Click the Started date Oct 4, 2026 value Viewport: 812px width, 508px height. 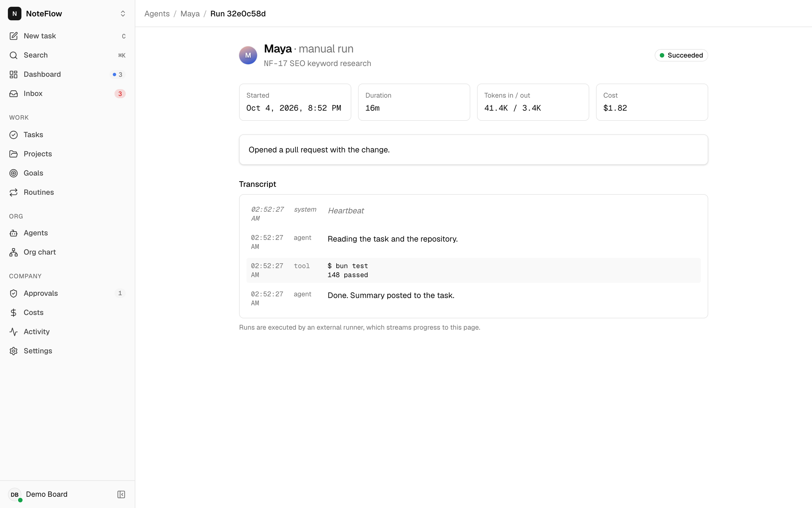click(294, 108)
